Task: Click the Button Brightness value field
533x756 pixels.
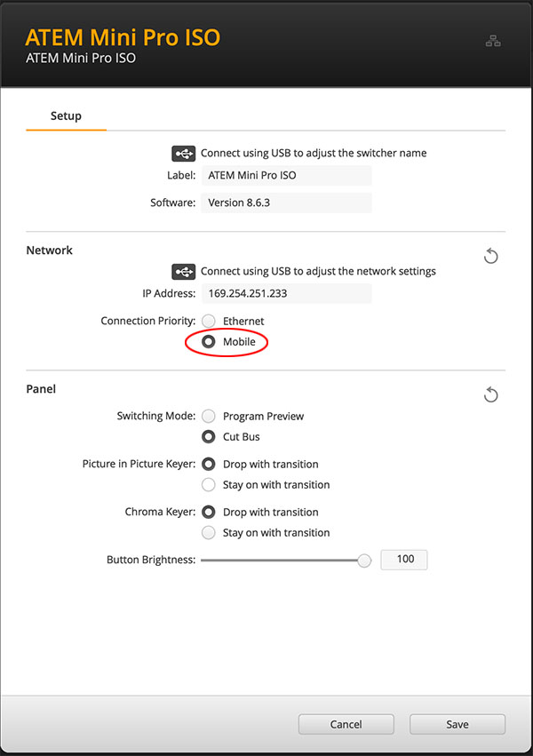Action: [404, 560]
